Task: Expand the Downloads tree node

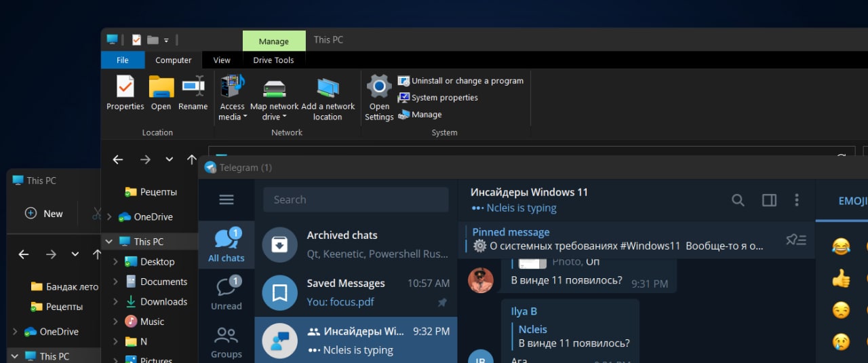Action: coord(115,302)
